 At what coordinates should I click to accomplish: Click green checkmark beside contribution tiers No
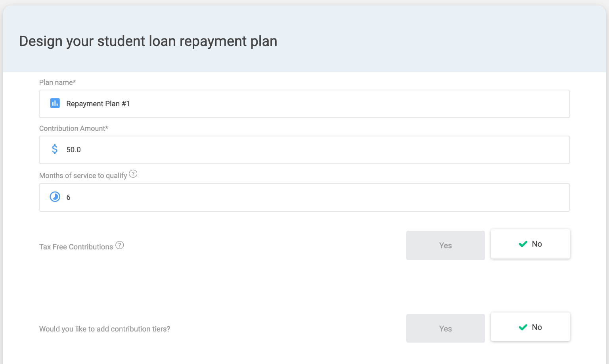[523, 328]
